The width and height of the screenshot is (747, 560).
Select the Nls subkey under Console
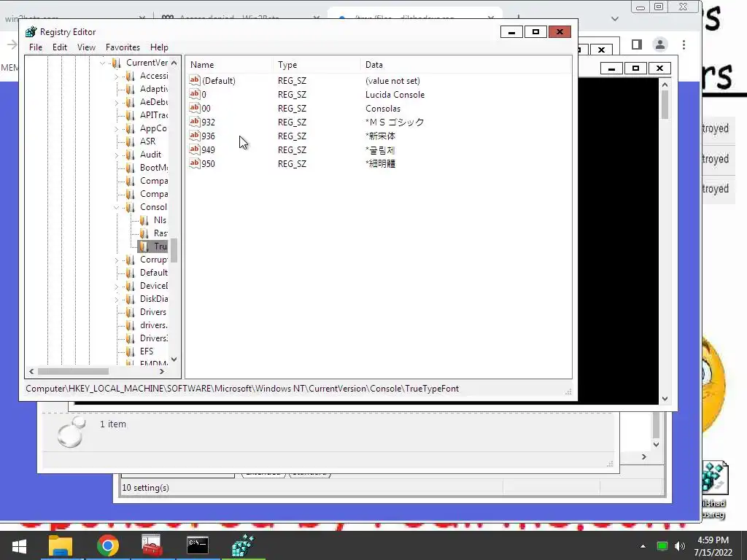coord(160,220)
